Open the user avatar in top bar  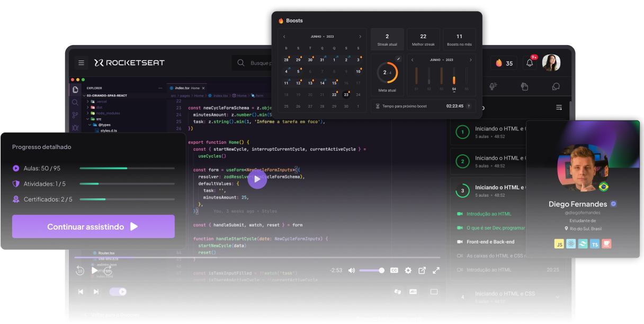click(x=551, y=63)
